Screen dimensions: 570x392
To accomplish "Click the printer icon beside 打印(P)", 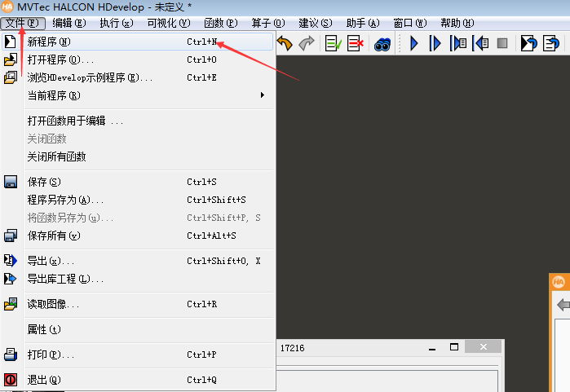I will tap(11, 355).
